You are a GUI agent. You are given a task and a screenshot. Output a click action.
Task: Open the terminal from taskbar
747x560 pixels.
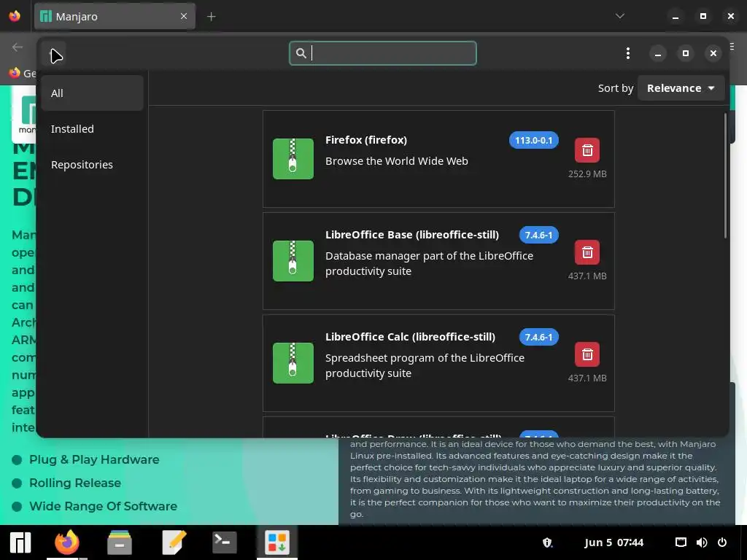point(225,542)
